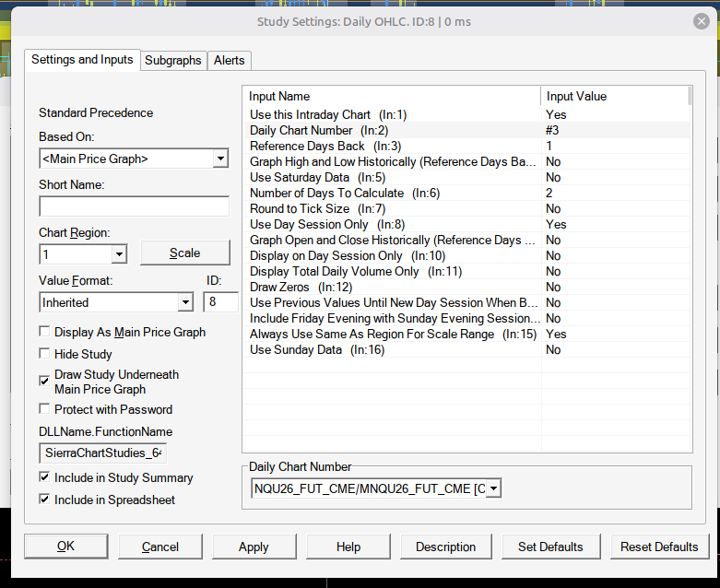Select Always Use Same As Region row
Viewport: 720px width, 588px height.
[466, 335]
